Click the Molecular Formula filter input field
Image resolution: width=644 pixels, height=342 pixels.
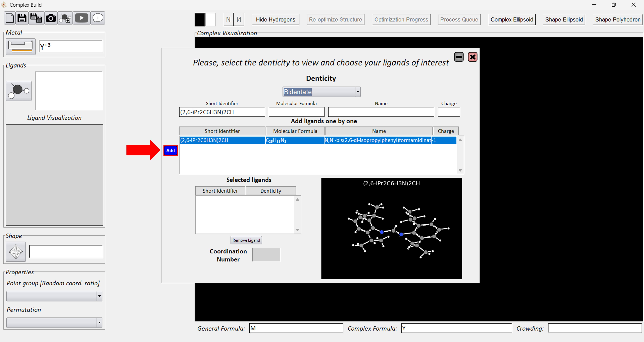296,112
